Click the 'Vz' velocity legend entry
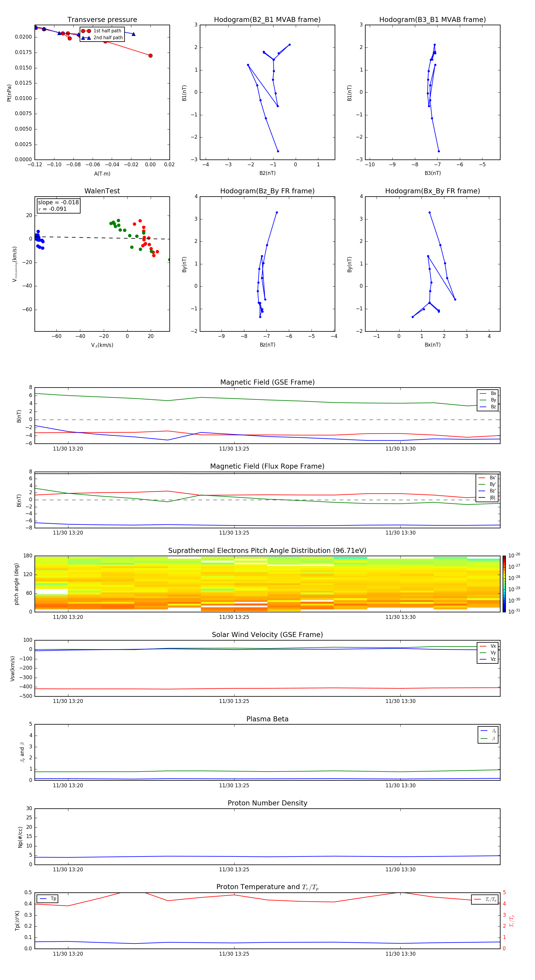 click(488, 659)
